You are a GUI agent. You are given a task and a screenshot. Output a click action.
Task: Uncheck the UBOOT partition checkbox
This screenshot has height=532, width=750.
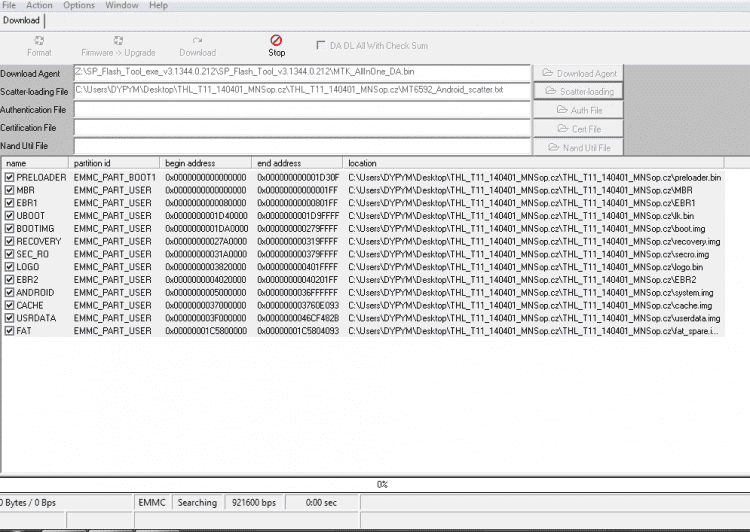point(9,216)
